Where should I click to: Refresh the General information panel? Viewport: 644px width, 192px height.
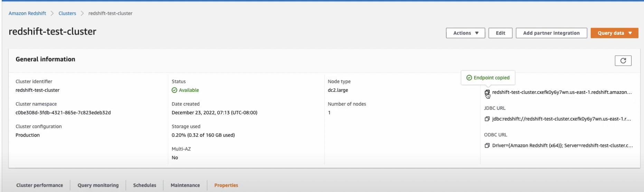coord(623,61)
